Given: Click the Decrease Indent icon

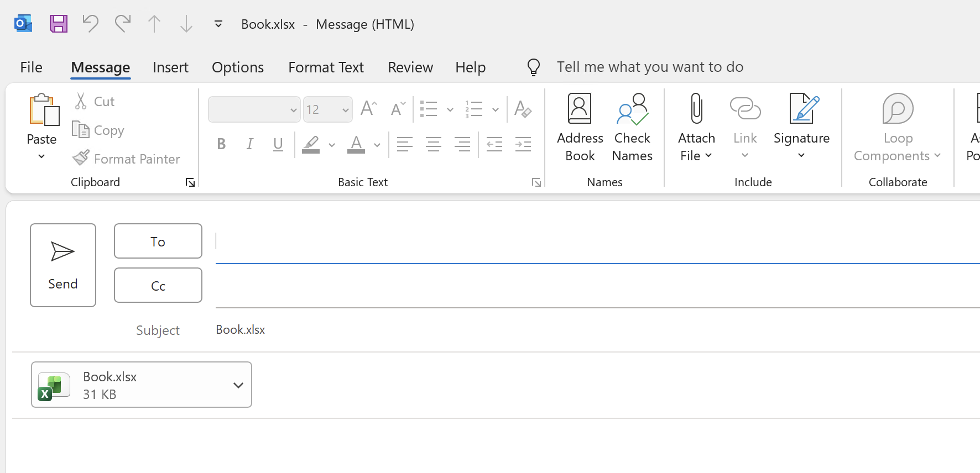Looking at the screenshot, I should pos(494,144).
